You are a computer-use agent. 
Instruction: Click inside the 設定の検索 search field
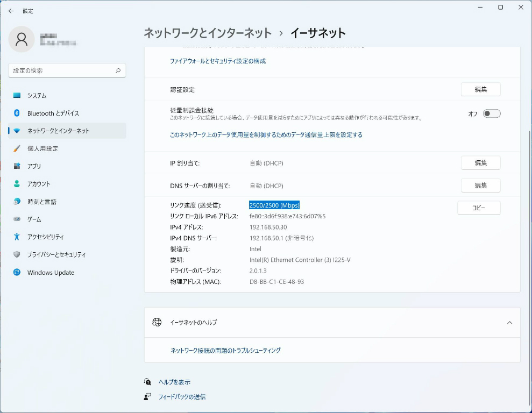coord(62,70)
